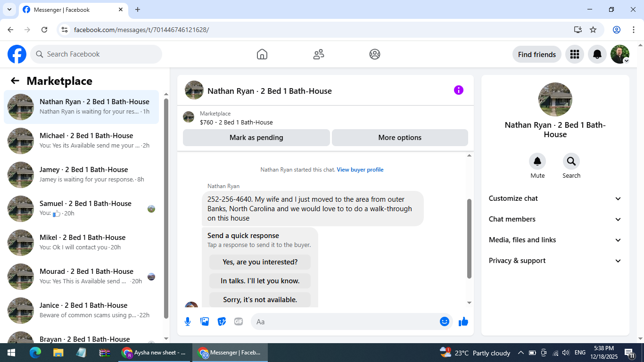Click the conversation list scrollbar

[166, 208]
